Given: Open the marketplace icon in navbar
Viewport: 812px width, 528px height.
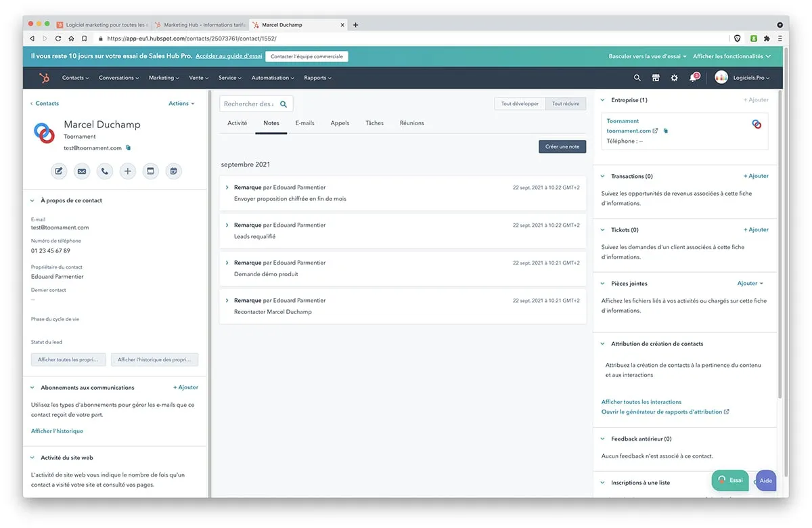Looking at the screenshot, I should tap(656, 78).
